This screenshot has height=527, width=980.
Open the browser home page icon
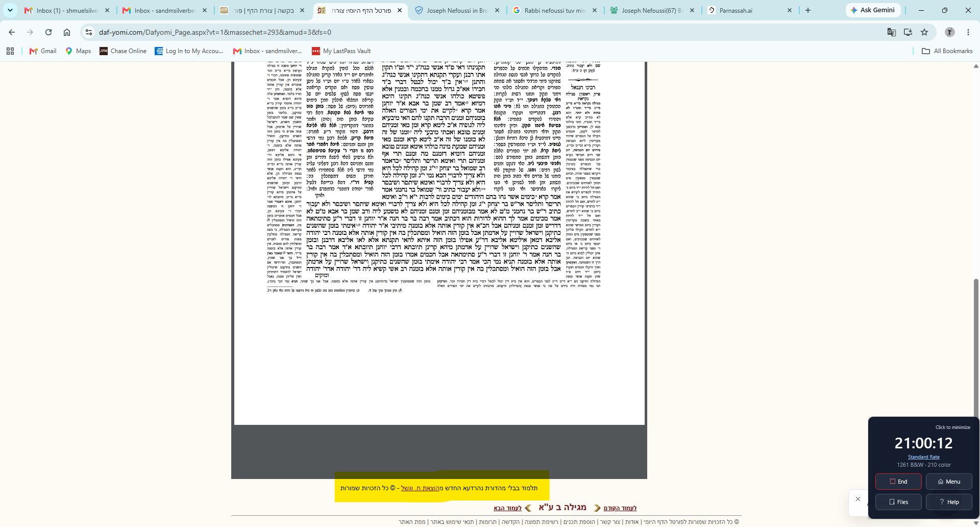[67, 32]
